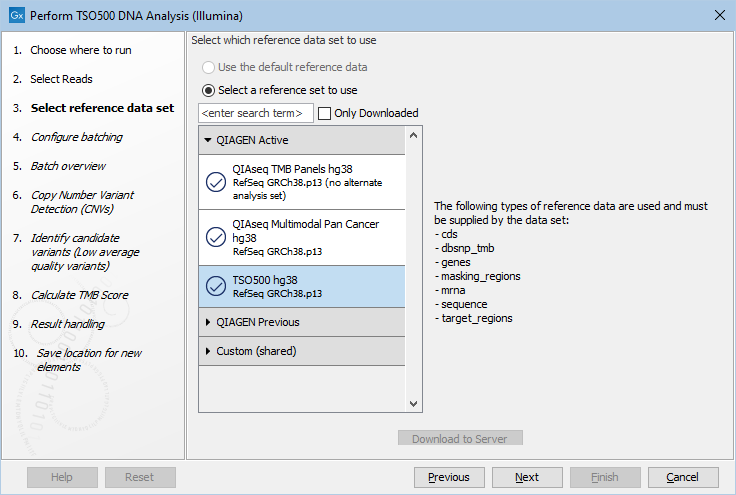Cancel the analysis wizard
The width and height of the screenshot is (736, 495).
point(682,477)
